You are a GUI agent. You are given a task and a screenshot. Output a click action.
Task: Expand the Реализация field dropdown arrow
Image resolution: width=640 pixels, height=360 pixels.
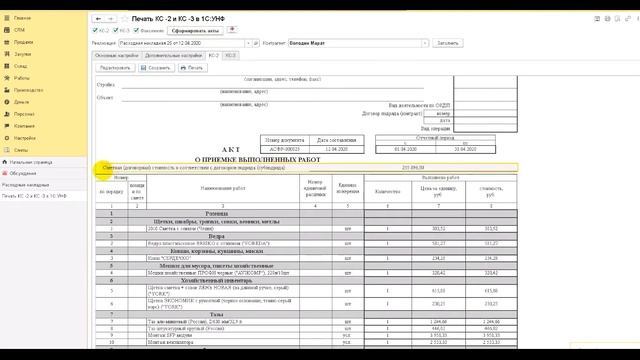(x=248, y=43)
